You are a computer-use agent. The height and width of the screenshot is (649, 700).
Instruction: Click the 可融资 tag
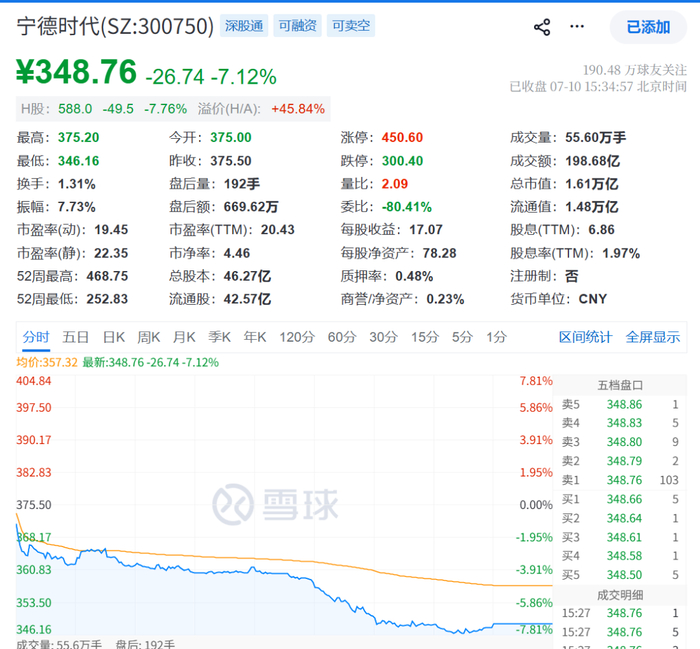coord(297,26)
